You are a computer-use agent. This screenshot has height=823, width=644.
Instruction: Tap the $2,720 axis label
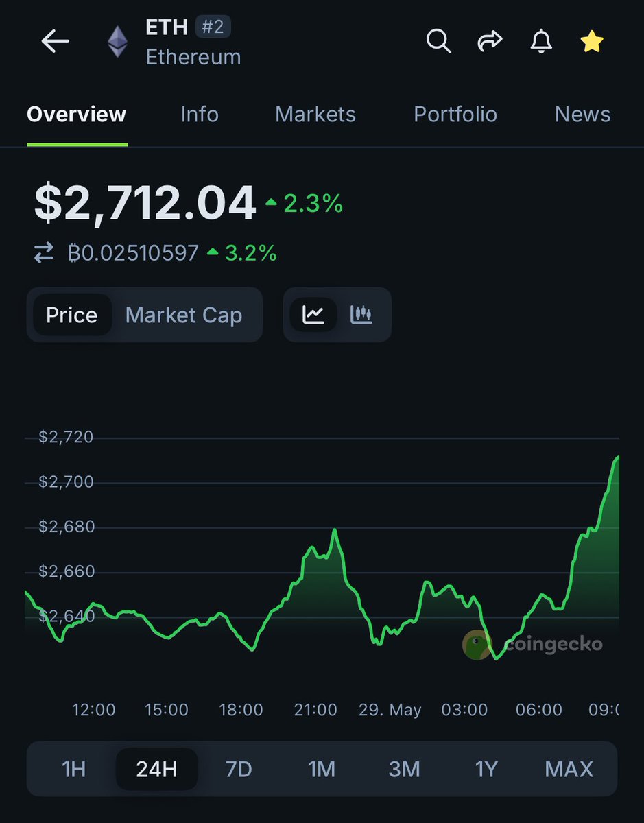65,437
